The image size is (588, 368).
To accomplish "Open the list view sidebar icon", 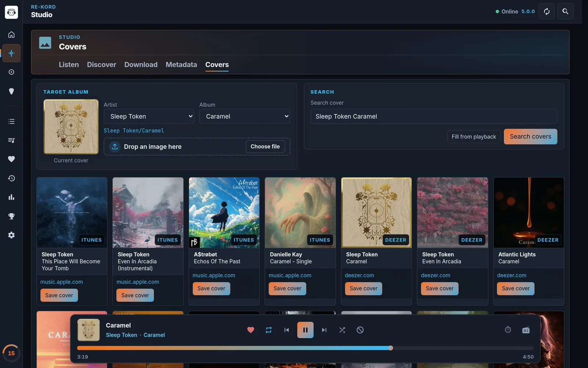I will pos(11,121).
